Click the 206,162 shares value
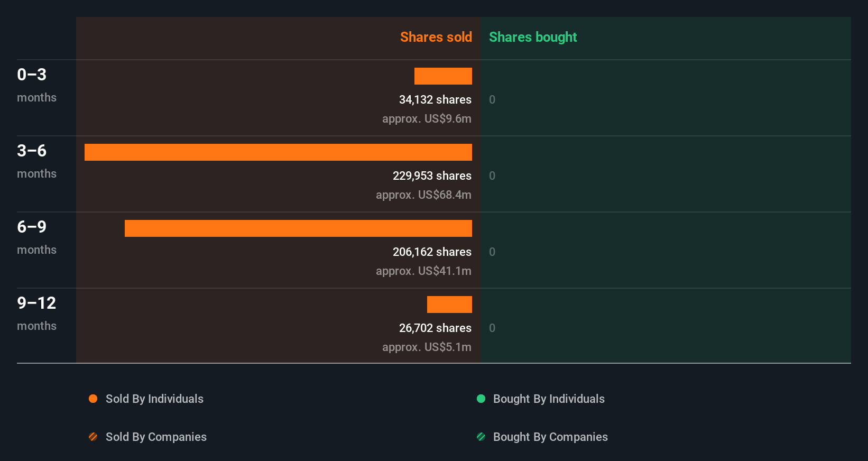 pyautogui.click(x=432, y=252)
